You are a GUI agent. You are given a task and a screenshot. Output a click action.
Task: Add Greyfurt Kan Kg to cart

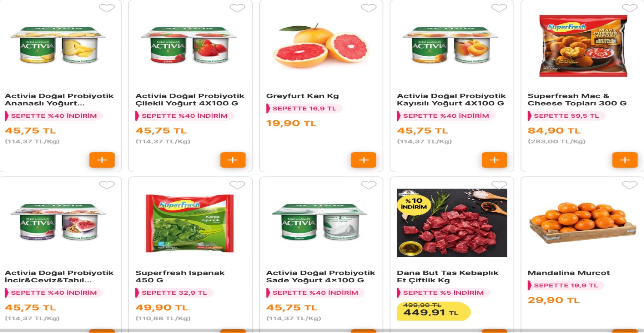364,160
